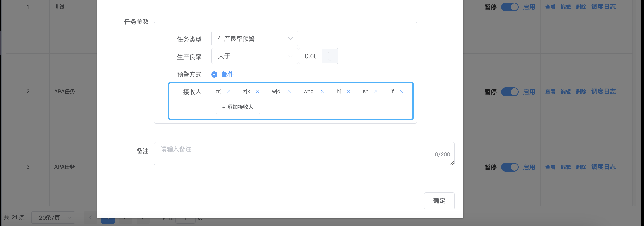Delete jf from recipients
Screen dimensions: 644x226
coord(401,91)
